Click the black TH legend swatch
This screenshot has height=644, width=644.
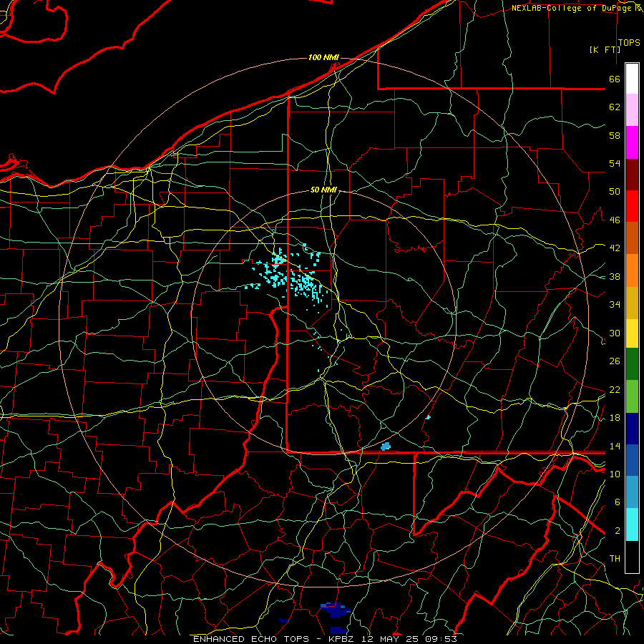[x=632, y=557]
